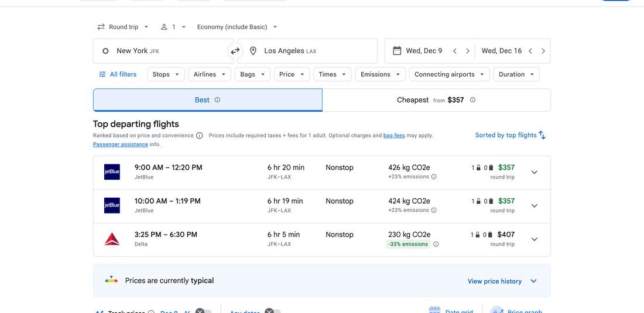Screen dimensions: 644x313
Task: Click the New York JFK origin field
Action: click(x=163, y=51)
